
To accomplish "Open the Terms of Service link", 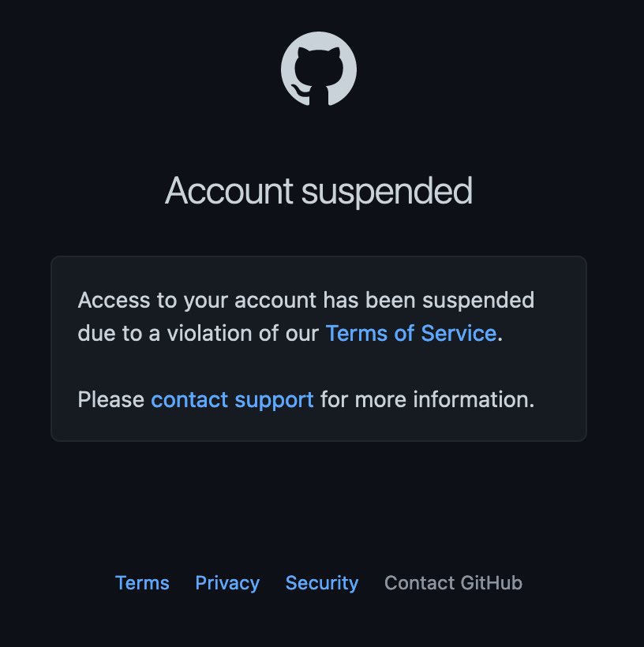I will coord(410,333).
